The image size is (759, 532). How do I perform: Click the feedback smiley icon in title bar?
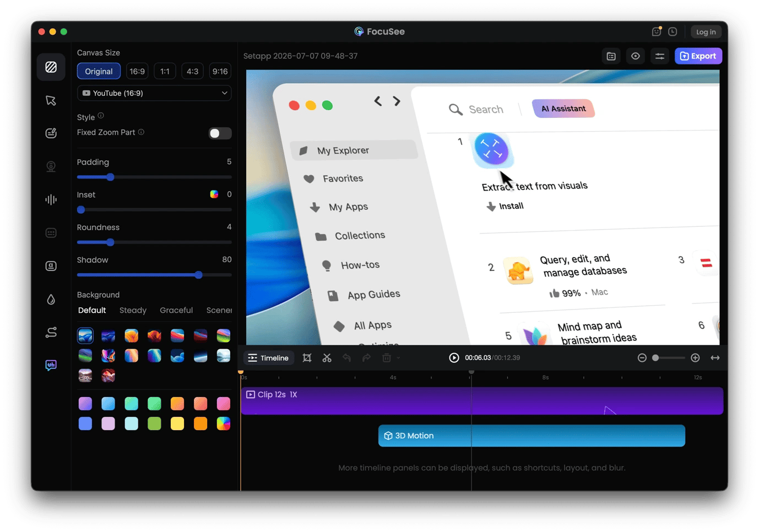coord(656,31)
